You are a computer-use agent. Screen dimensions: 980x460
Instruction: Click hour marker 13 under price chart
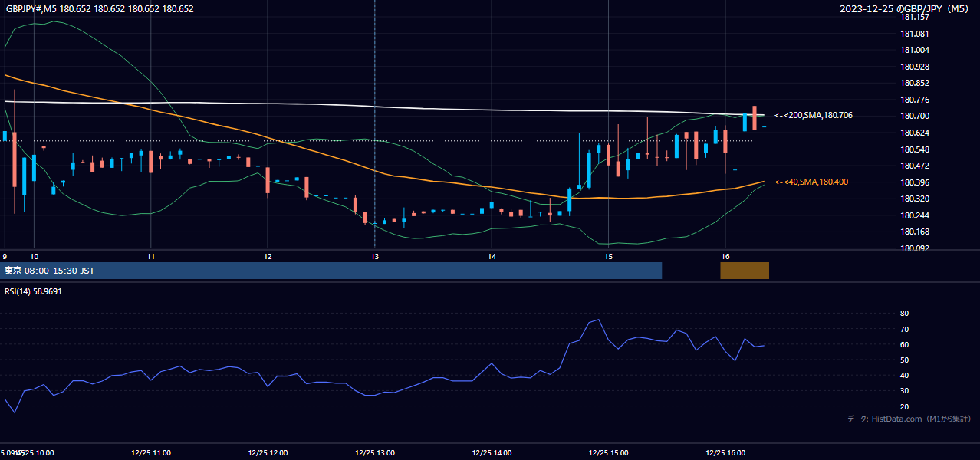(x=374, y=256)
